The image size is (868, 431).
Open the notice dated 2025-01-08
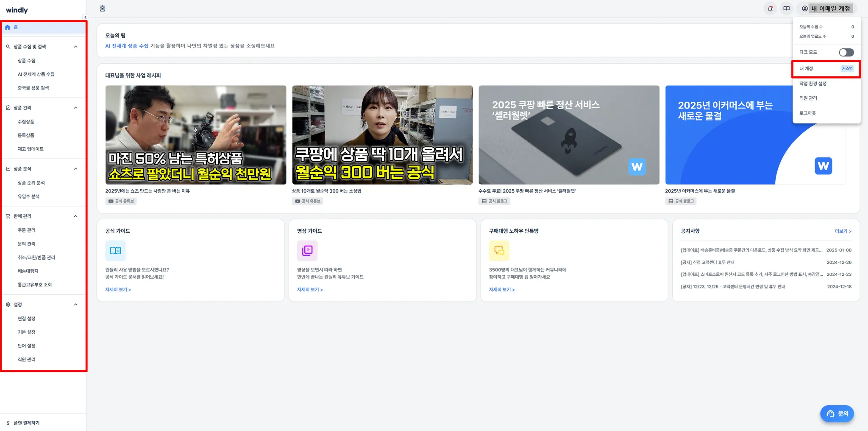(766, 250)
